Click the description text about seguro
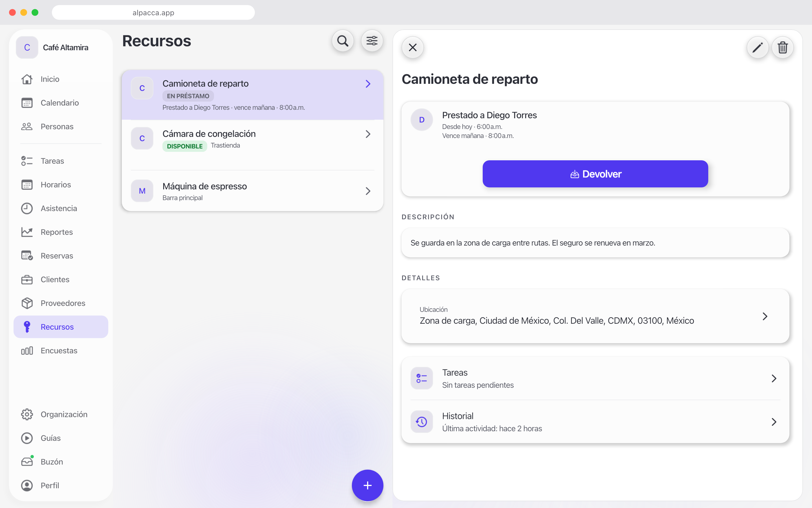812x508 pixels. [533, 243]
